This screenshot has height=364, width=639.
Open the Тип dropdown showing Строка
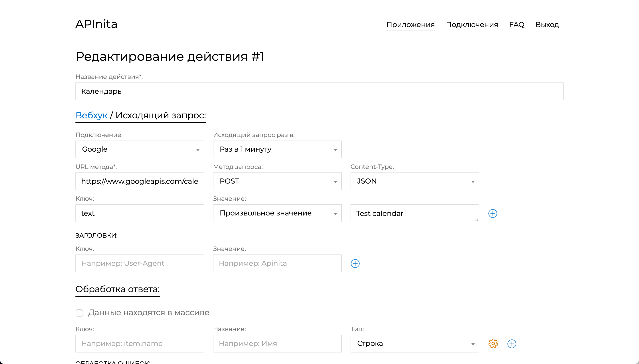pyautogui.click(x=415, y=344)
